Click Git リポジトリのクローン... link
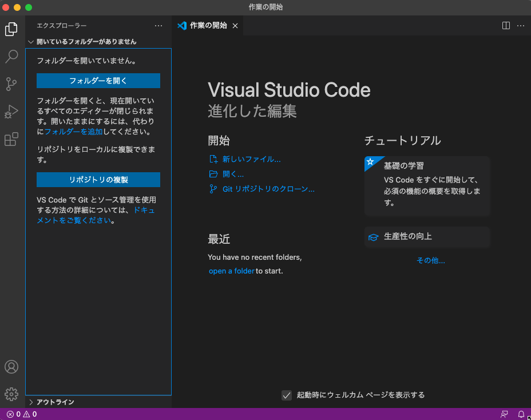The width and height of the screenshot is (531, 420). 268,189
